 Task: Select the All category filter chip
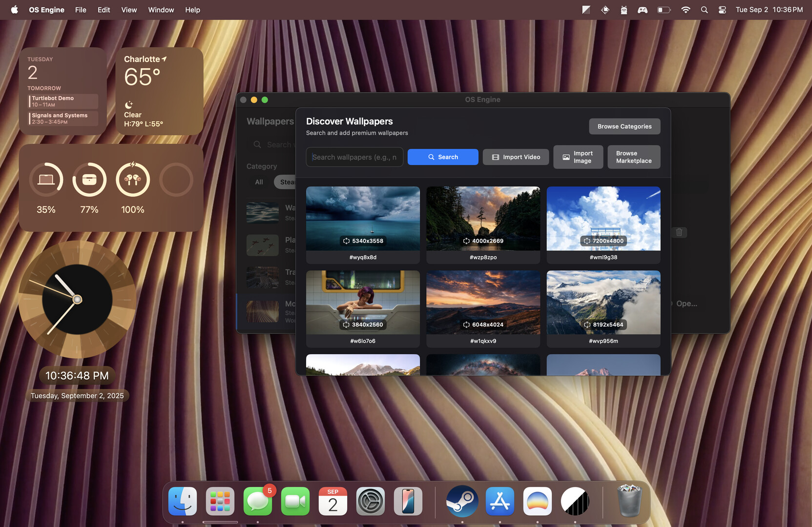(258, 182)
